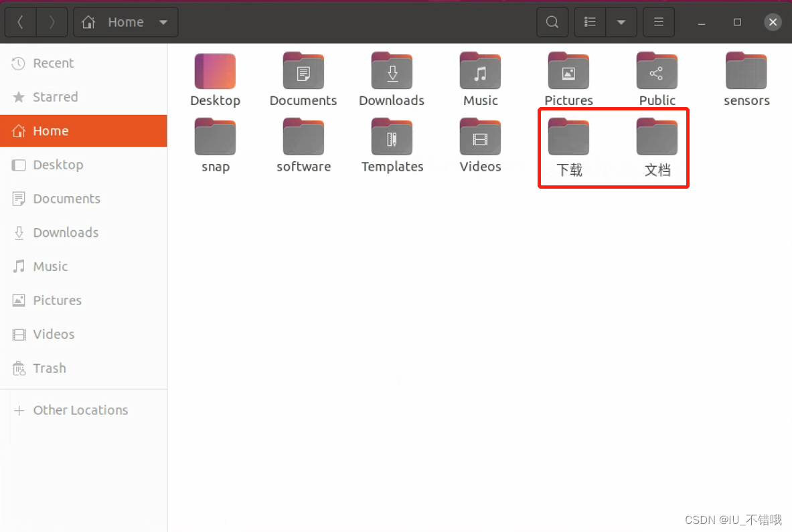
Task: Select the software folder icon
Action: pyautogui.click(x=303, y=137)
